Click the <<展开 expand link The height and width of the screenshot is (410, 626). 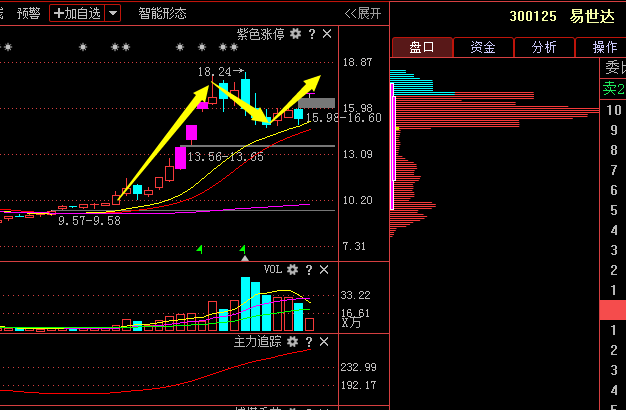click(x=363, y=14)
